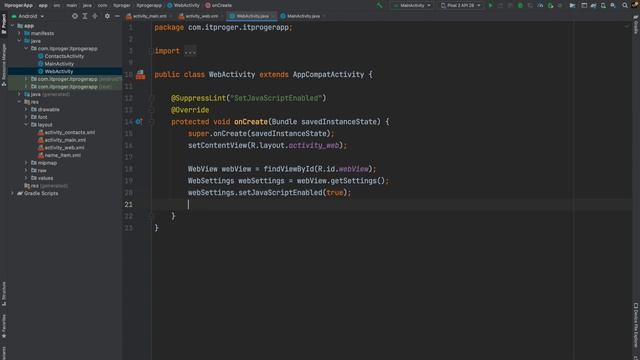Open Gradle tool window on right edge
Screen dimensions: 640x360
(x=636, y=24)
